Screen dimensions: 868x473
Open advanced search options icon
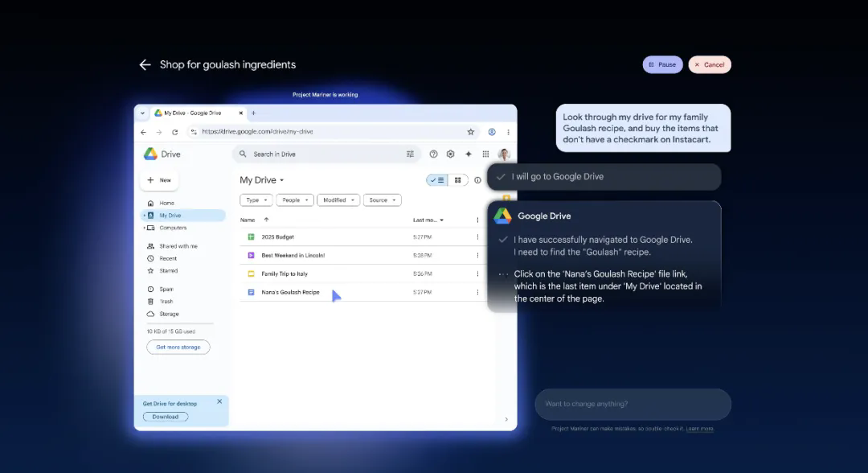click(410, 154)
